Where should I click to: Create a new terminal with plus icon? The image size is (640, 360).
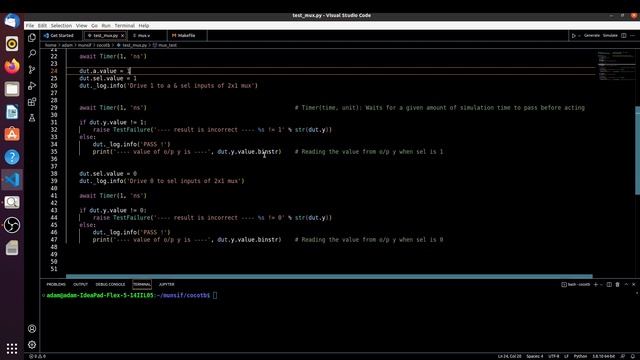(x=596, y=284)
